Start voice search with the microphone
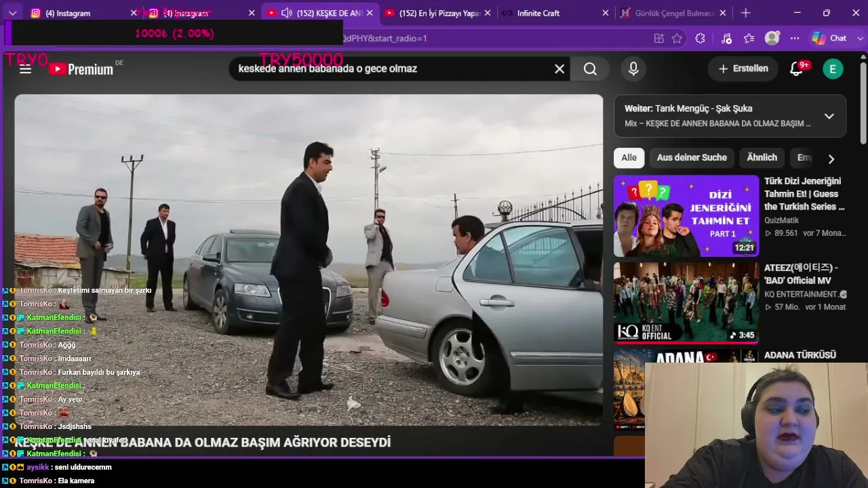 tap(633, 68)
